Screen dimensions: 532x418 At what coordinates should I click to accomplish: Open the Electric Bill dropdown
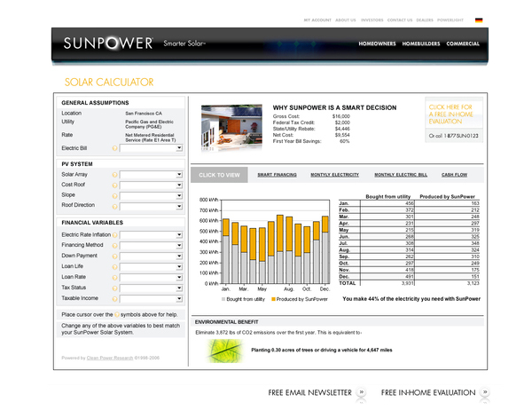coord(151,148)
